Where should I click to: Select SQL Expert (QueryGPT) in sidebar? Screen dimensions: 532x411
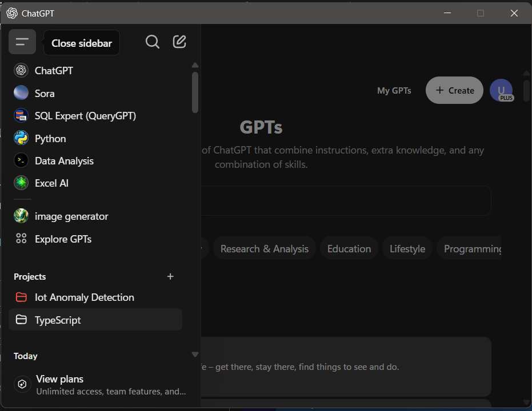click(95, 116)
